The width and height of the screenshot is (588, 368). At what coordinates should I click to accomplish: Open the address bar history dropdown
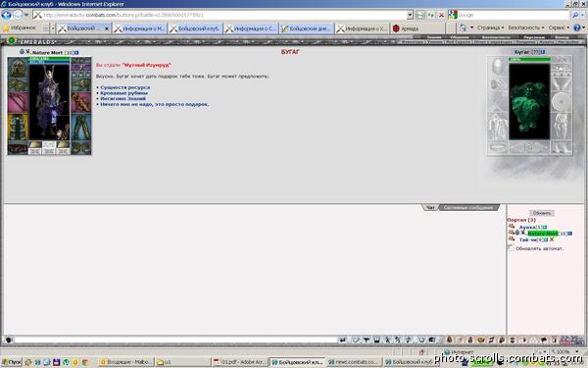tap(410, 15)
